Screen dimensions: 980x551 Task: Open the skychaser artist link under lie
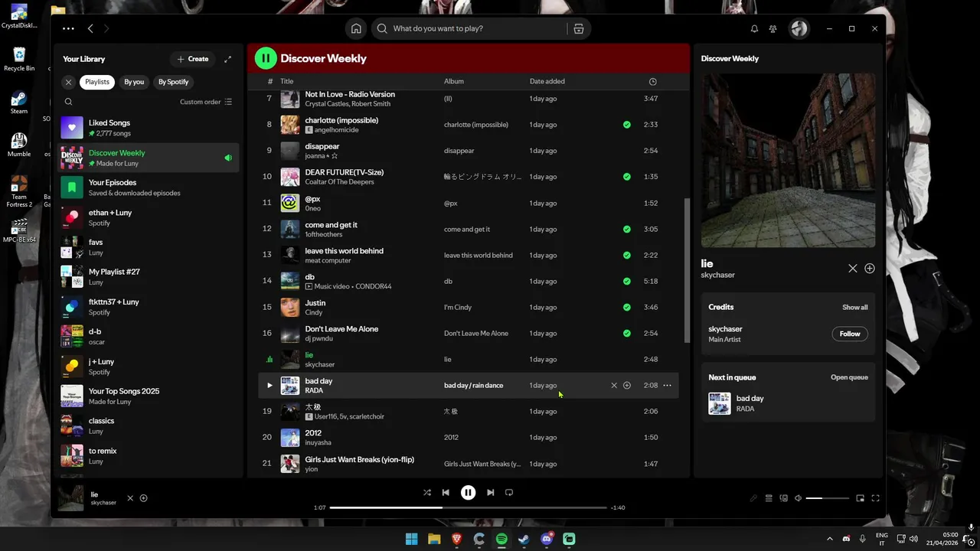click(x=717, y=275)
